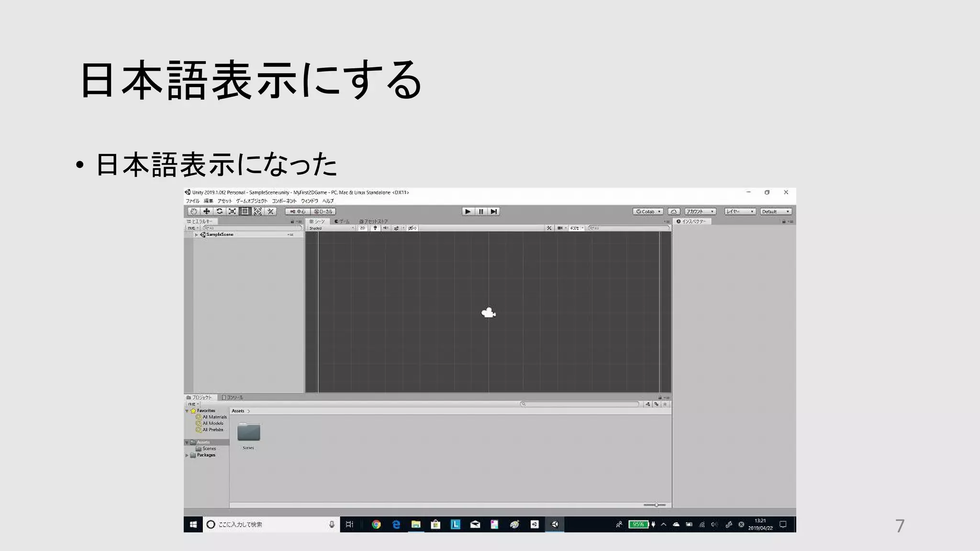Select the custom editor tools icon

click(x=270, y=211)
